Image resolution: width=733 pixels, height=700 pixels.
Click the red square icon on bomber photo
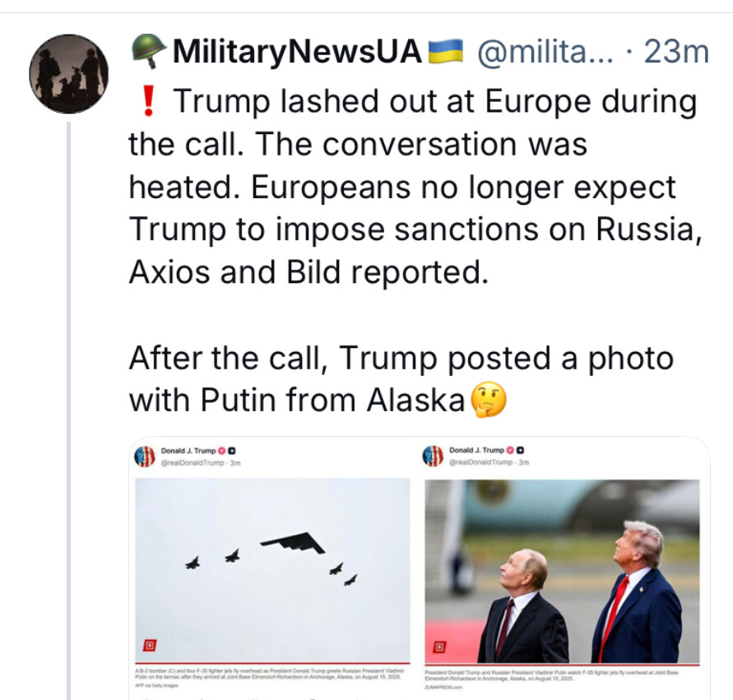point(150,646)
